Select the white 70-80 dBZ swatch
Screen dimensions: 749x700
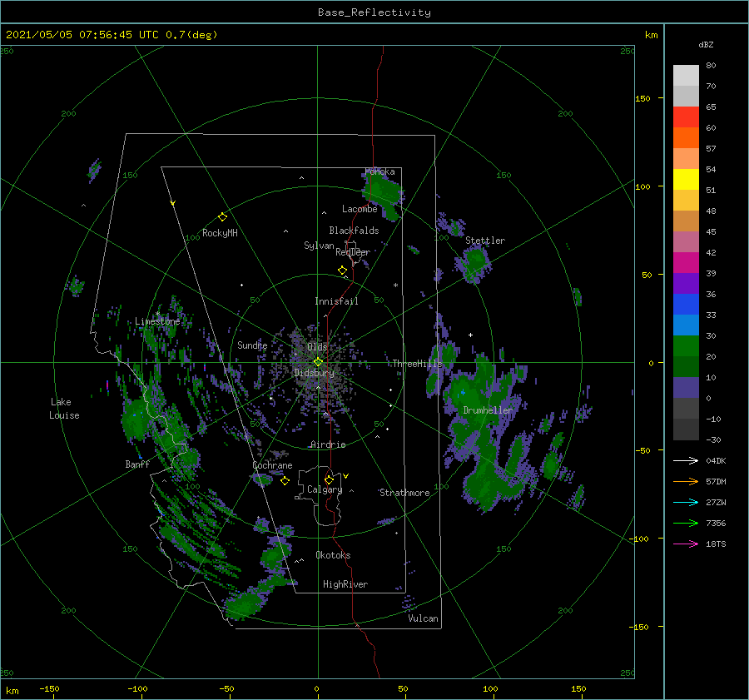[x=686, y=76]
